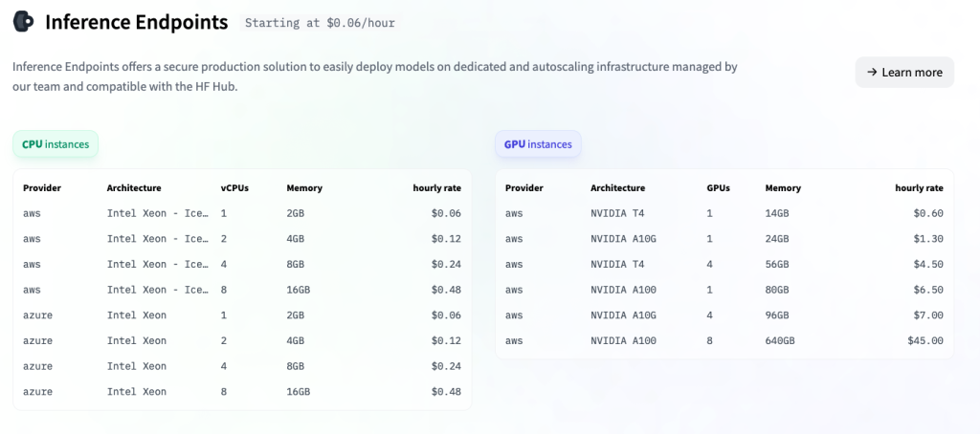This screenshot has height=434, width=980.
Task: Select the GPU instances tab
Action: coord(538,144)
